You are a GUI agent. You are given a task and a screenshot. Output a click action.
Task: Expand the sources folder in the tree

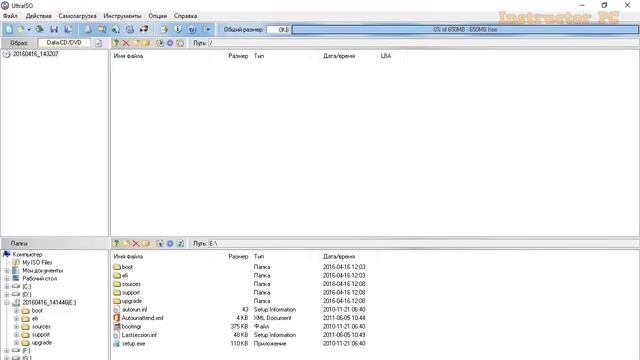tap(16, 327)
